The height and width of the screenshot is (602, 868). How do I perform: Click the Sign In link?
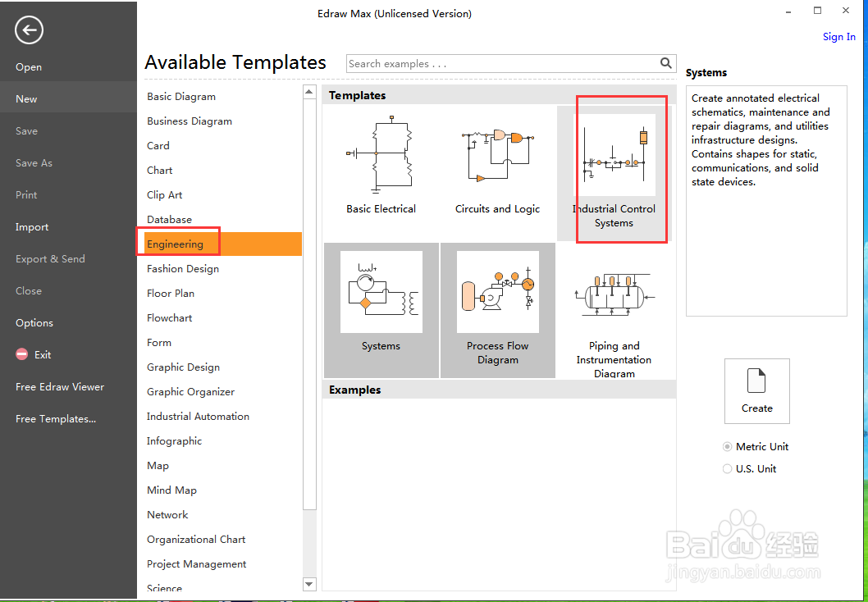[x=839, y=37]
